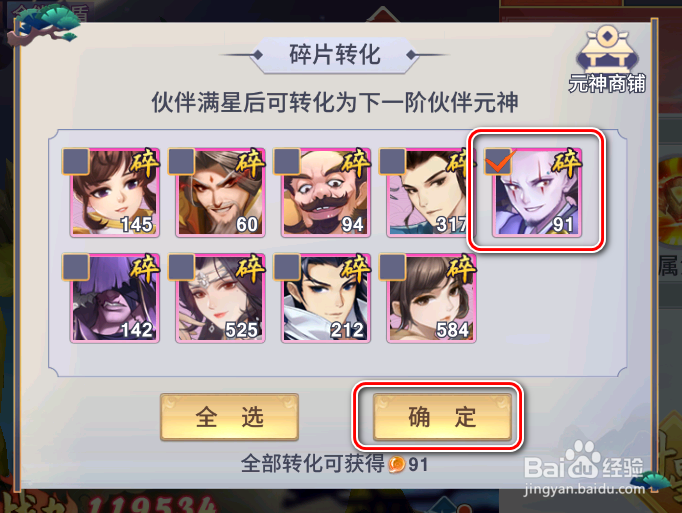Tick the checkbox on the 142 shard card
This screenshot has width=682, height=513.
[x=76, y=267]
